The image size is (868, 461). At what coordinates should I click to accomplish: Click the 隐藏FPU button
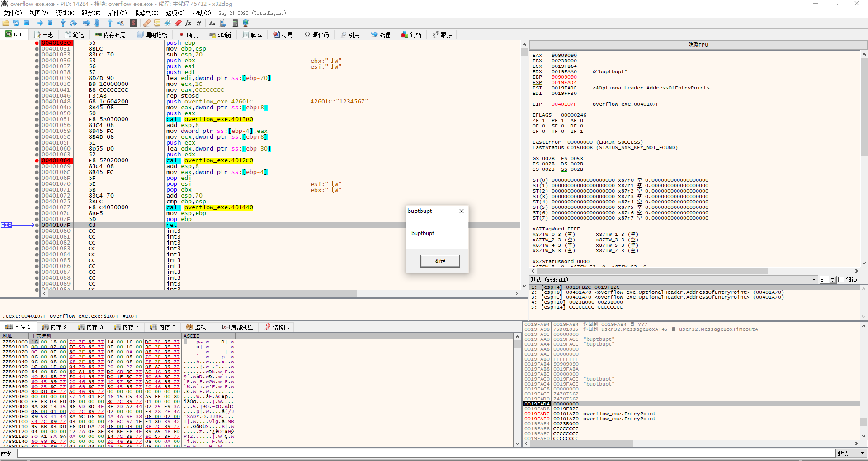[x=698, y=45]
